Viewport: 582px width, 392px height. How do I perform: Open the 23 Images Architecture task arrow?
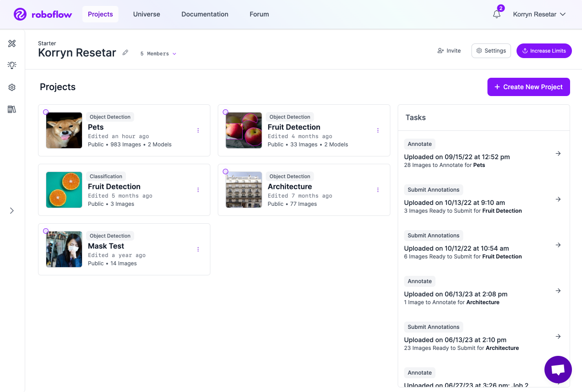(x=558, y=337)
